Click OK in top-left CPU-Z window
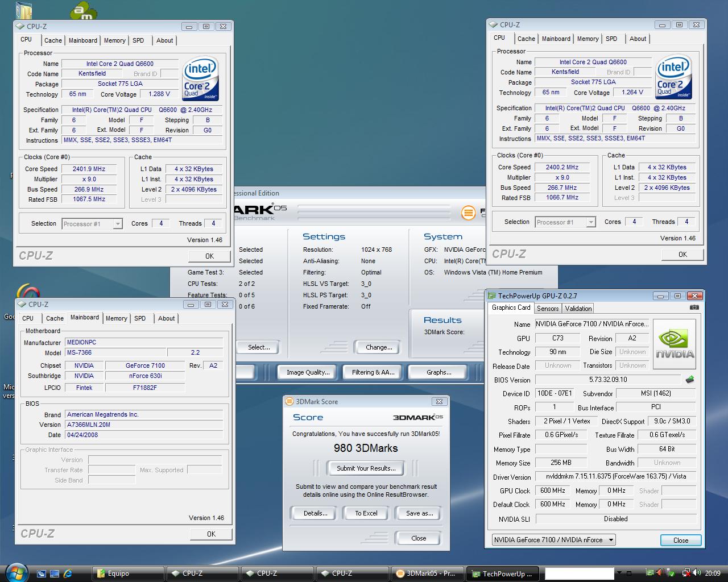The image size is (728, 582). click(209, 256)
